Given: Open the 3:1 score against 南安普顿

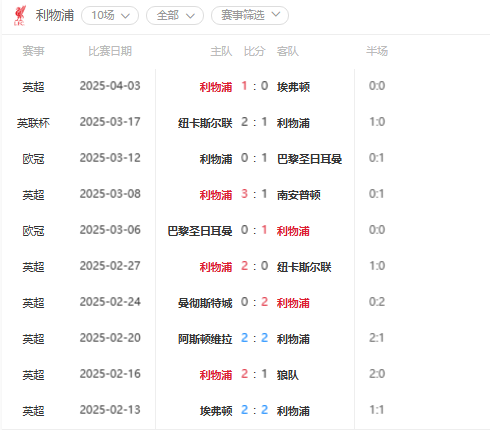Looking at the screenshot, I should click(255, 194).
